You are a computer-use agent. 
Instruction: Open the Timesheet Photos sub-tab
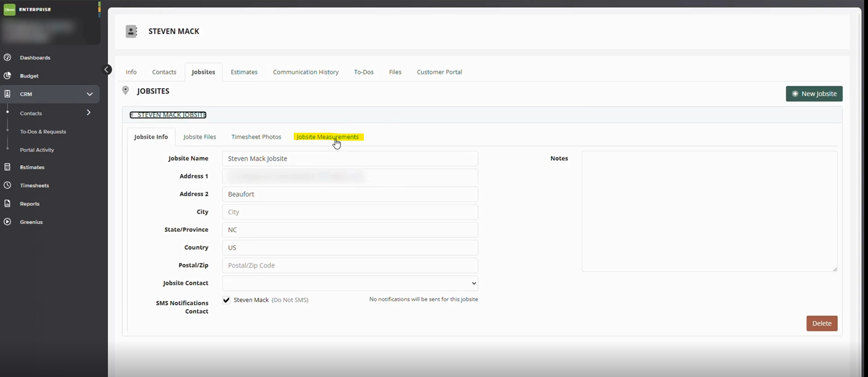[256, 137]
